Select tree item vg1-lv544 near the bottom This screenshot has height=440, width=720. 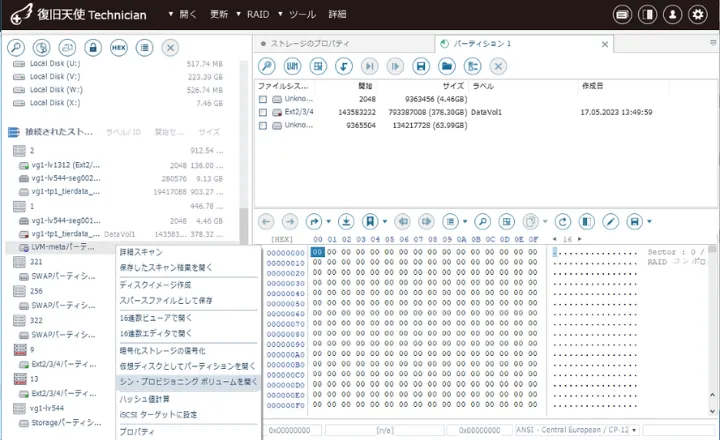tap(46, 408)
